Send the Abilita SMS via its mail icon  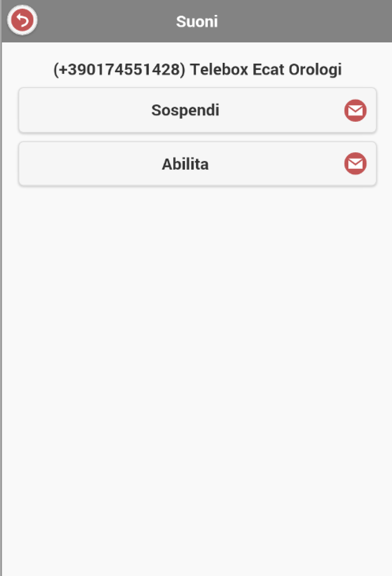click(355, 163)
